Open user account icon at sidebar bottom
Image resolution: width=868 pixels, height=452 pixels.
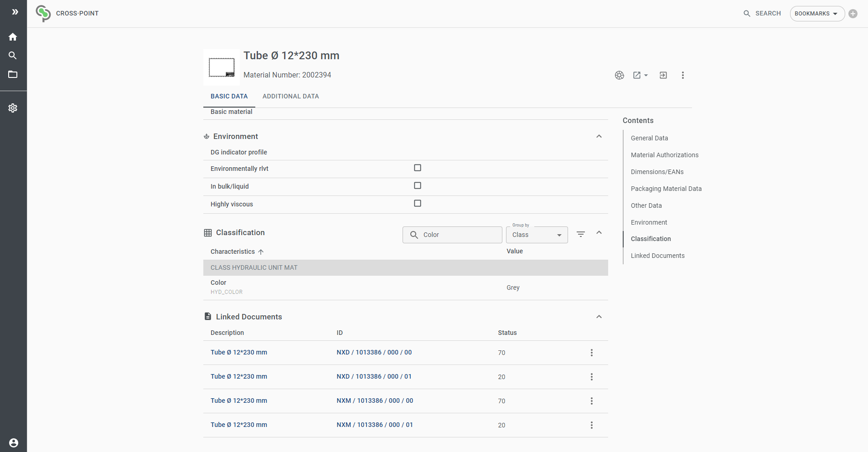click(x=14, y=443)
